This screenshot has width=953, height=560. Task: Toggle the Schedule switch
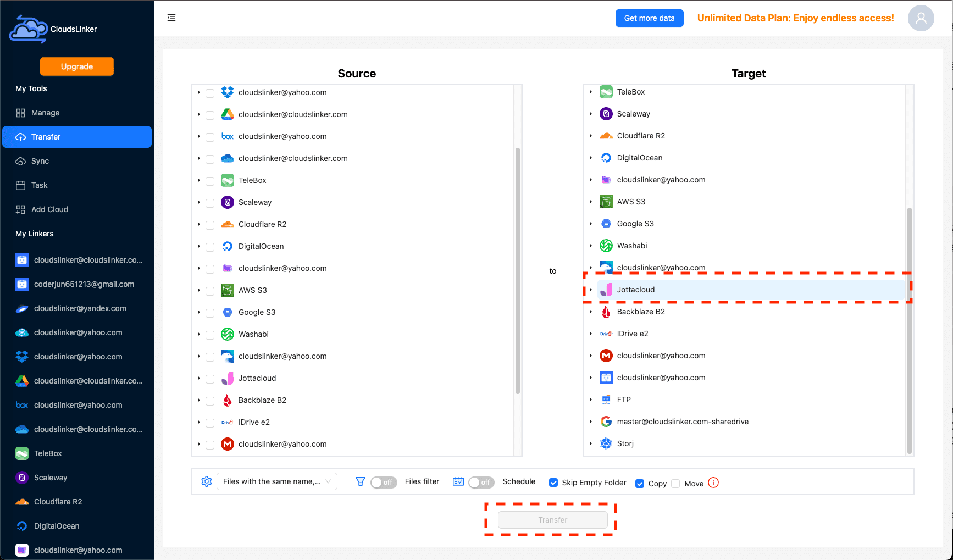pos(481,482)
